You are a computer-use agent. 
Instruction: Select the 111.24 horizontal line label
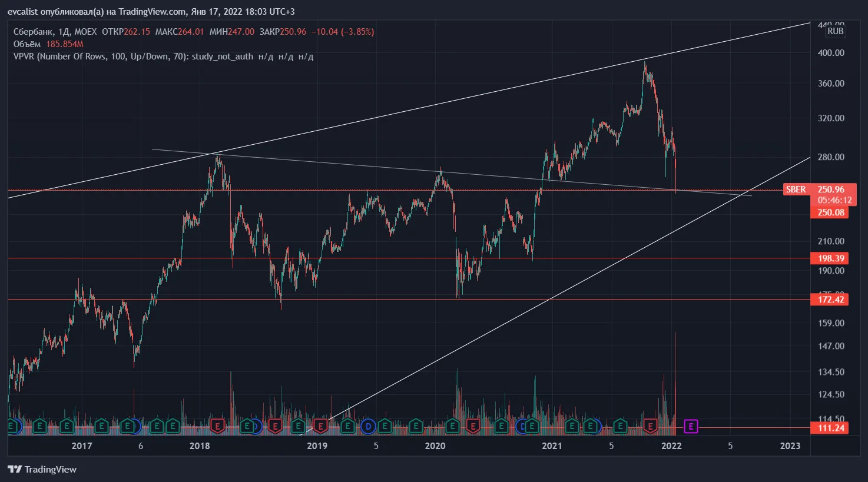coord(830,428)
